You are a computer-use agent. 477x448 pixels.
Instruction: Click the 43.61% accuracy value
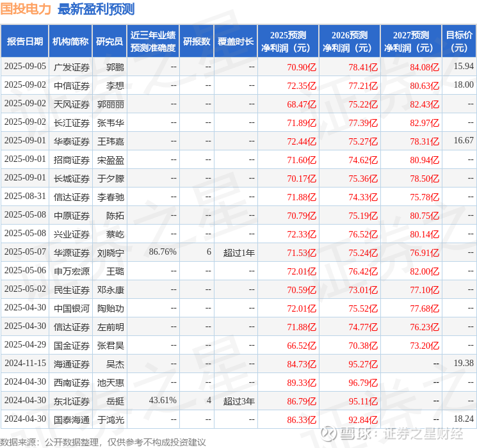click(163, 400)
